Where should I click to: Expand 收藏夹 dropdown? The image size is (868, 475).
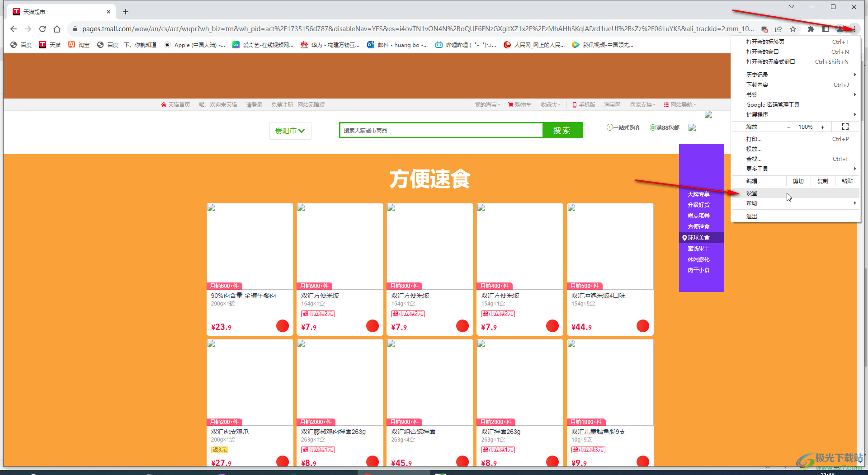[x=551, y=105]
